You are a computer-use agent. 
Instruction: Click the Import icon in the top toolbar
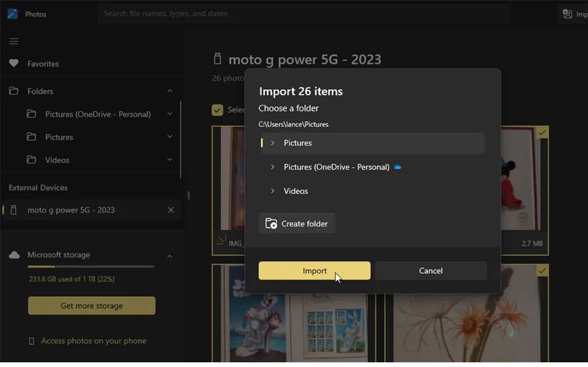pyautogui.click(x=567, y=14)
